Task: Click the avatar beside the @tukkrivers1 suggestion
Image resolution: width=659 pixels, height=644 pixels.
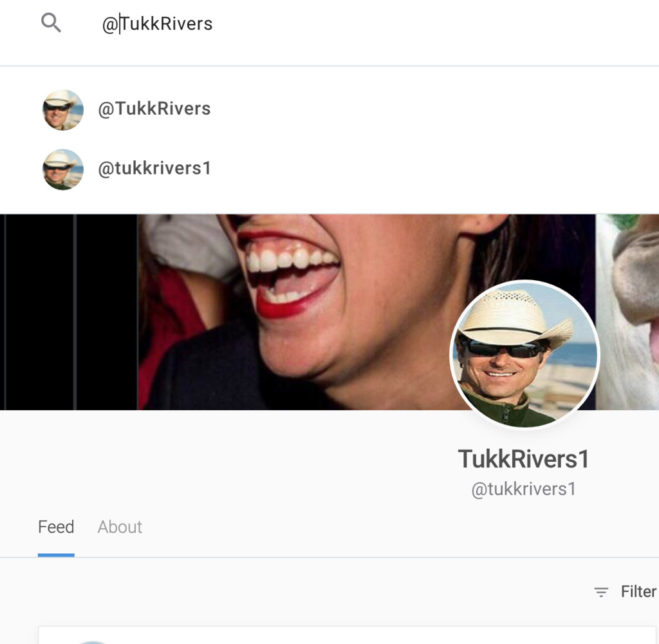Action: (63, 169)
